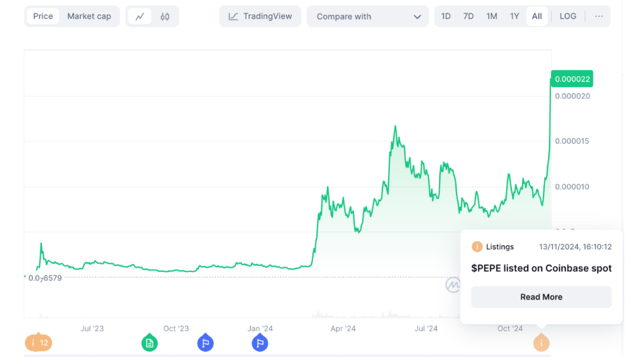Click the blue flag marker near Jan '24
Image resolution: width=644 pixels, height=357 pixels.
point(260,343)
